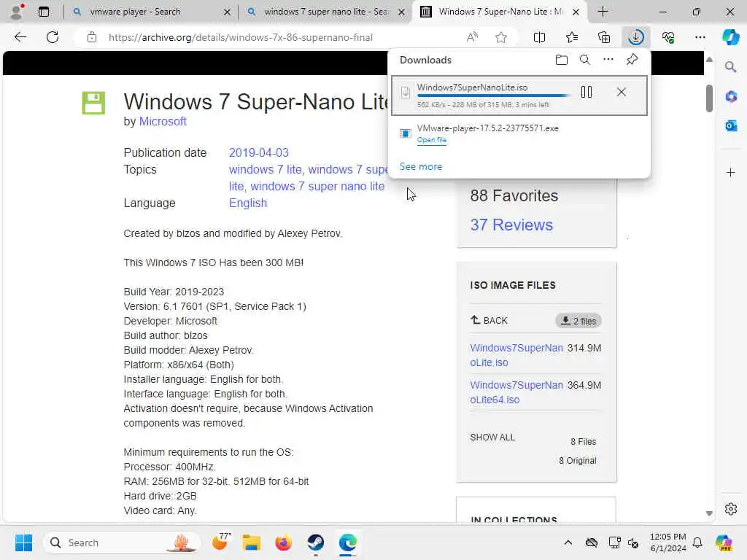The width and height of the screenshot is (747, 560).
Task: Open the Favorites list icon
Action: click(x=572, y=37)
